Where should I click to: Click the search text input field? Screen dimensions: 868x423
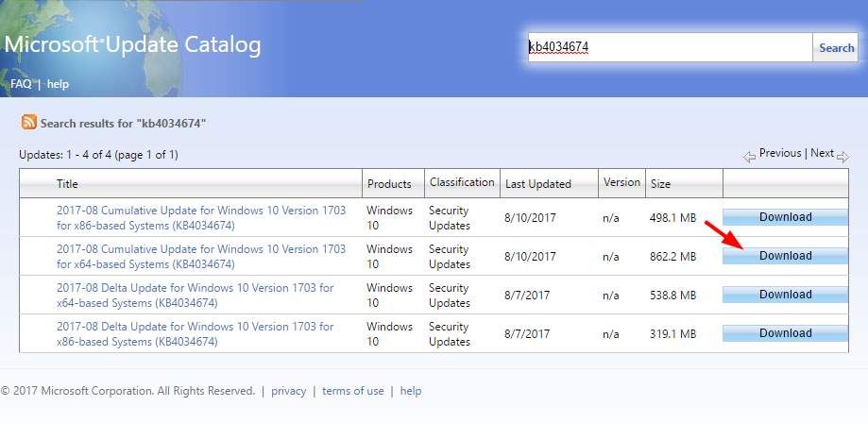click(x=669, y=48)
